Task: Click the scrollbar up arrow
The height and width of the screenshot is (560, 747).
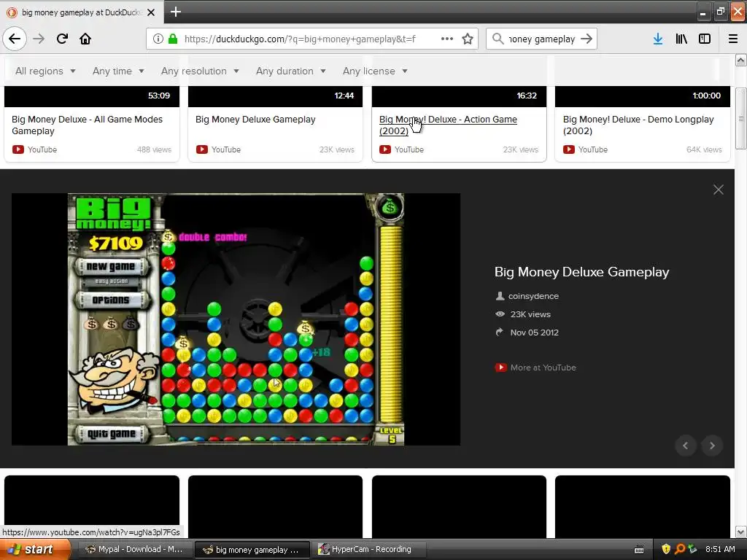Action: (x=741, y=61)
